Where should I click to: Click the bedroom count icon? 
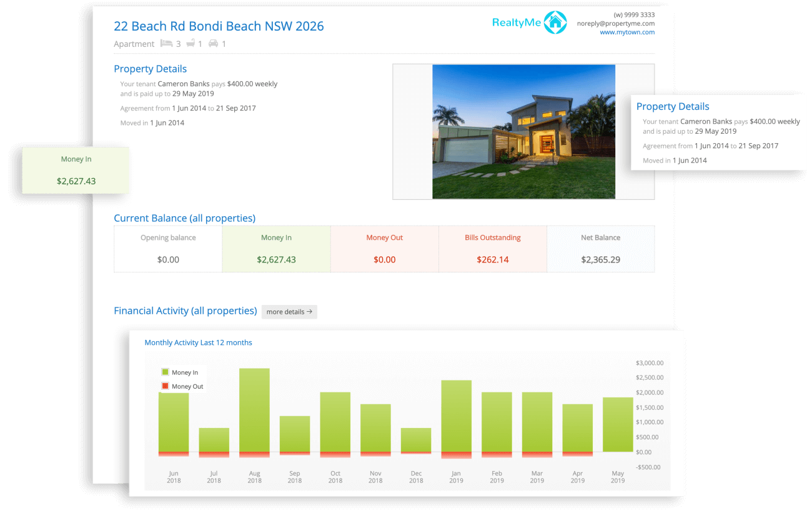[167, 43]
